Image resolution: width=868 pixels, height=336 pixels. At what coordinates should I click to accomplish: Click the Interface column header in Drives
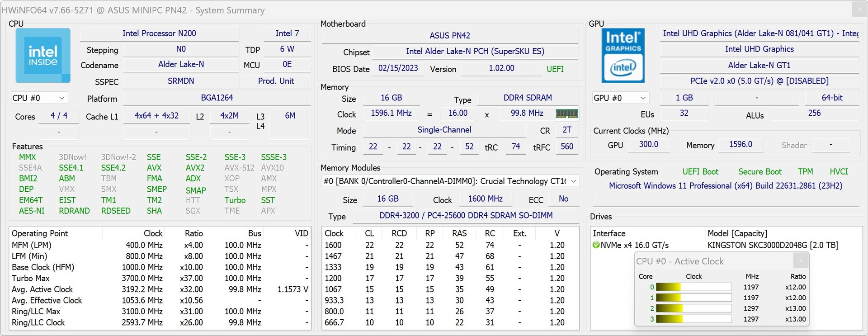pyautogui.click(x=609, y=233)
